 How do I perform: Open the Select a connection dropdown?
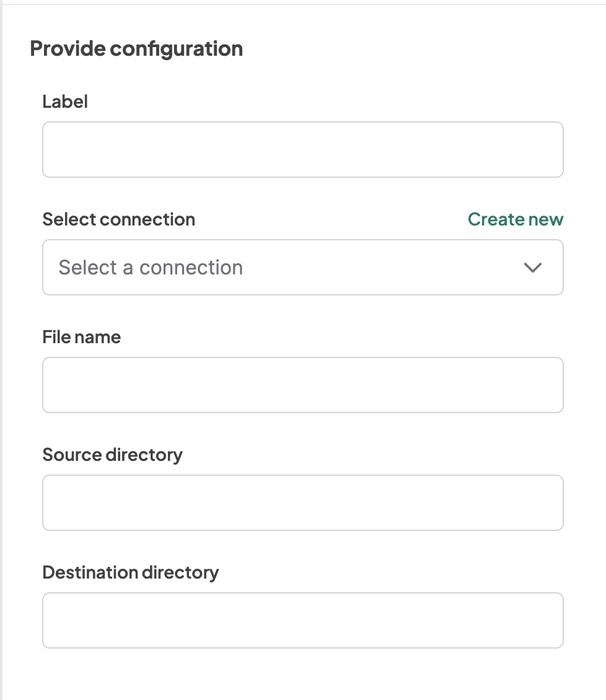pos(302,268)
